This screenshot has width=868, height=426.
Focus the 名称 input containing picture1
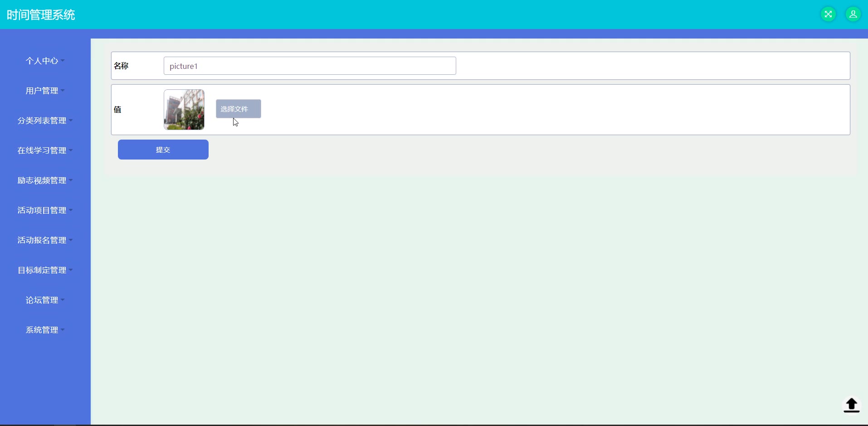pyautogui.click(x=310, y=66)
